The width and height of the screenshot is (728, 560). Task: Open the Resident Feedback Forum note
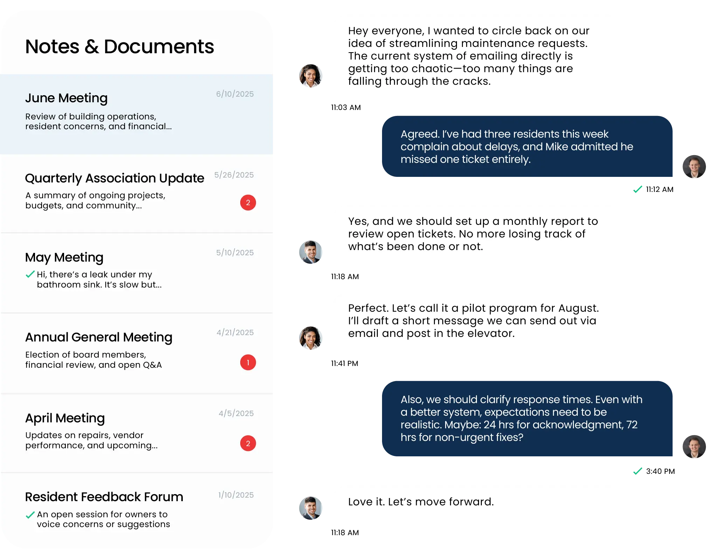pyautogui.click(x=137, y=510)
